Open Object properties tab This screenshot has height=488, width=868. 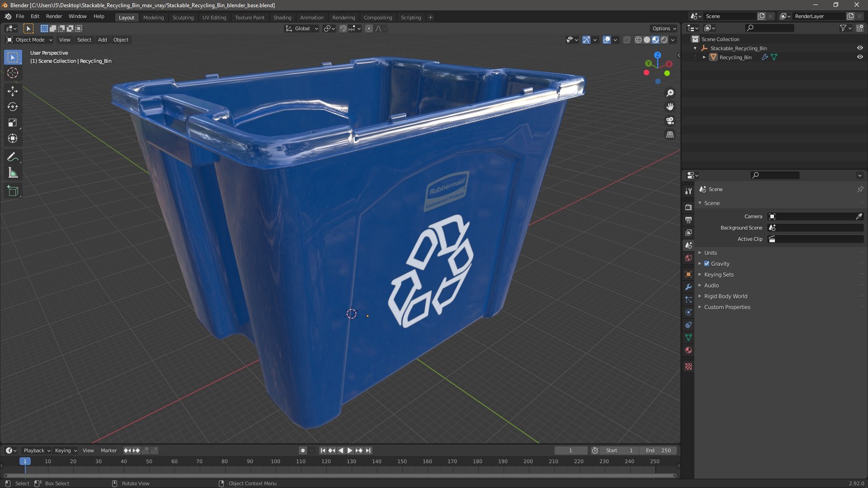688,274
